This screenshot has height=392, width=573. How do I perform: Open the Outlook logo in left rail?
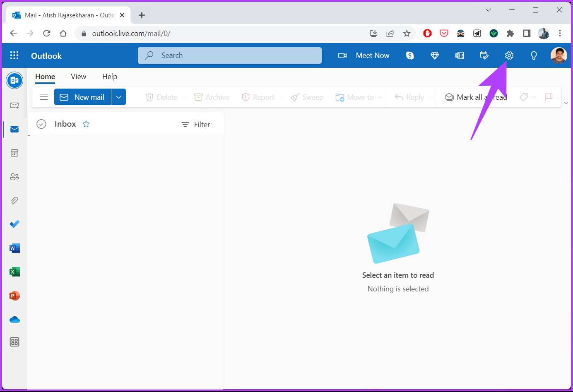[14, 80]
